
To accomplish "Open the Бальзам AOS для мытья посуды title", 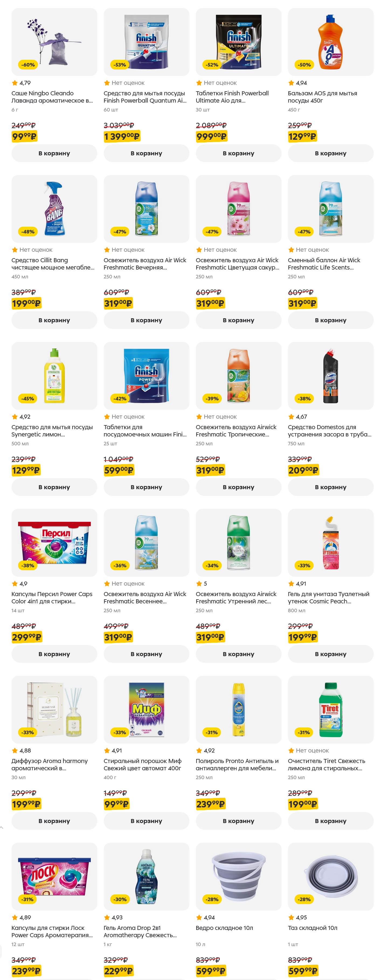I will tap(322, 97).
